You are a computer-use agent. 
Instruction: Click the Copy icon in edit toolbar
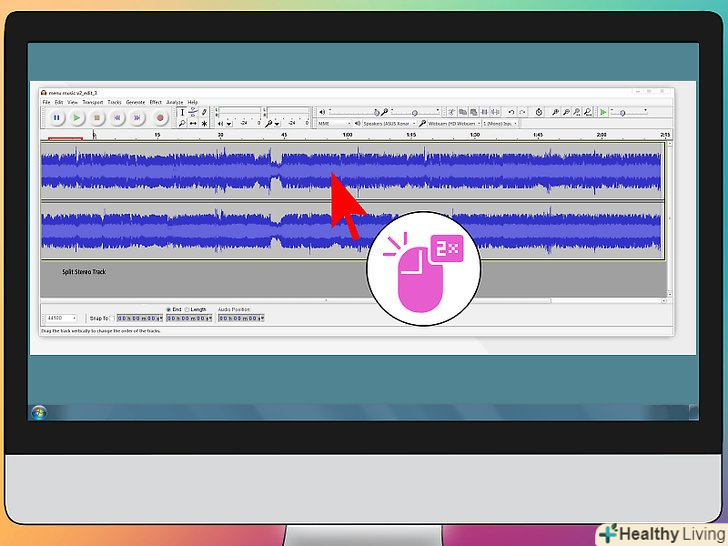(463, 112)
